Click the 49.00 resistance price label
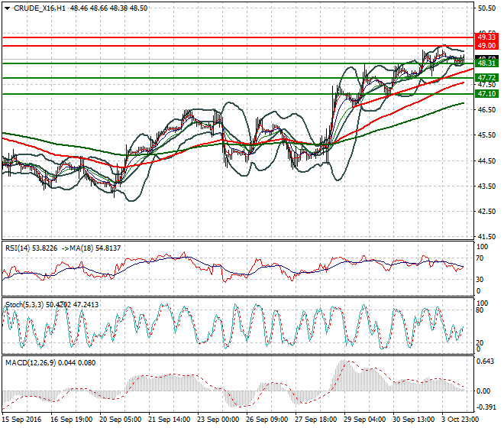The height and width of the screenshot is (428, 504). click(486, 46)
